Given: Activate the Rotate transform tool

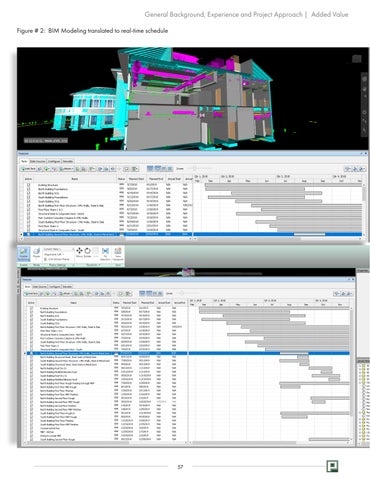Looking at the screenshot, I should (87, 252).
